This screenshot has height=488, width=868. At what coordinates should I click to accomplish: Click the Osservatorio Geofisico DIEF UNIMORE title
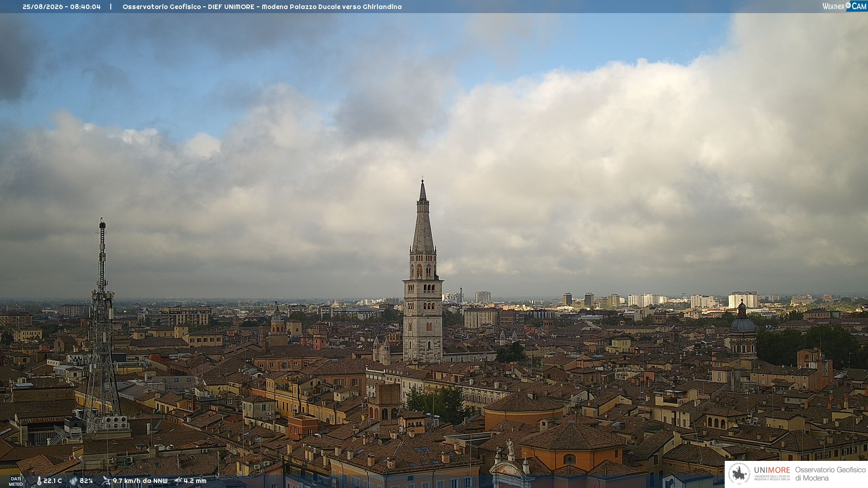click(x=262, y=7)
